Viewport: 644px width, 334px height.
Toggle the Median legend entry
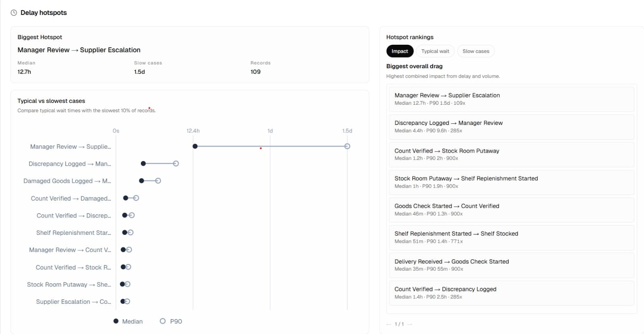pos(128,321)
